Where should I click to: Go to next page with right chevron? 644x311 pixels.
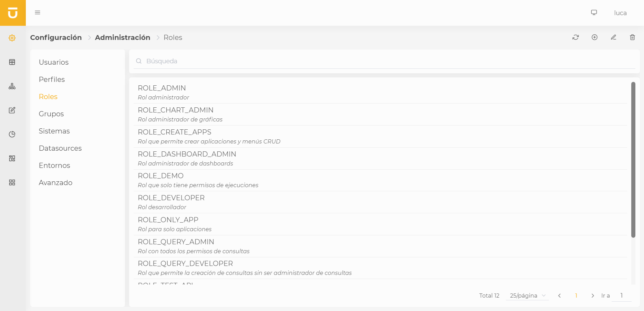[593, 296]
